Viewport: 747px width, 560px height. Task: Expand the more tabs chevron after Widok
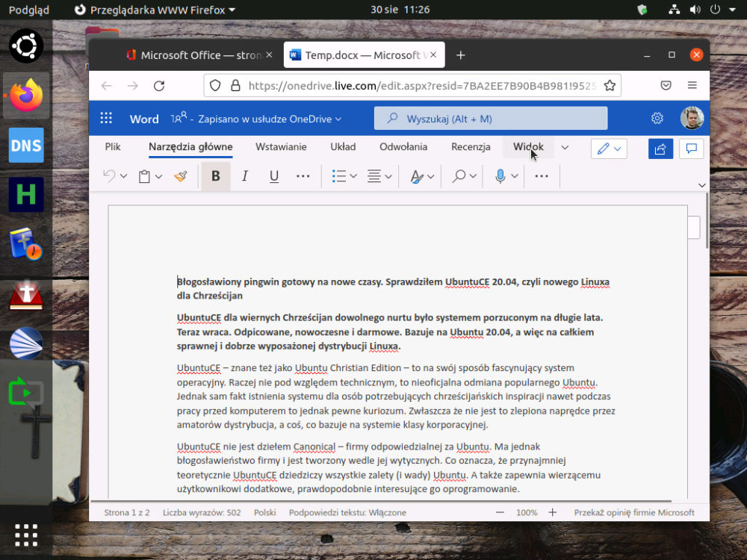(565, 148)
